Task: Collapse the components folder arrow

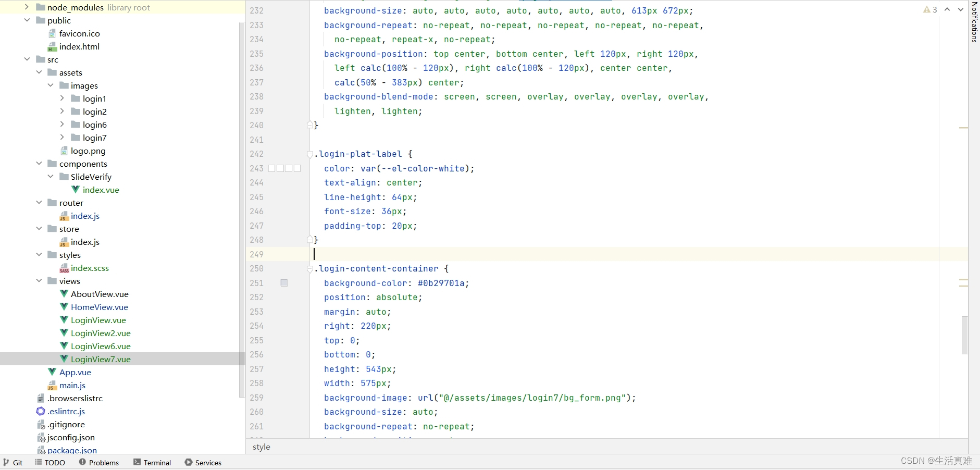Action: point(39,164)
